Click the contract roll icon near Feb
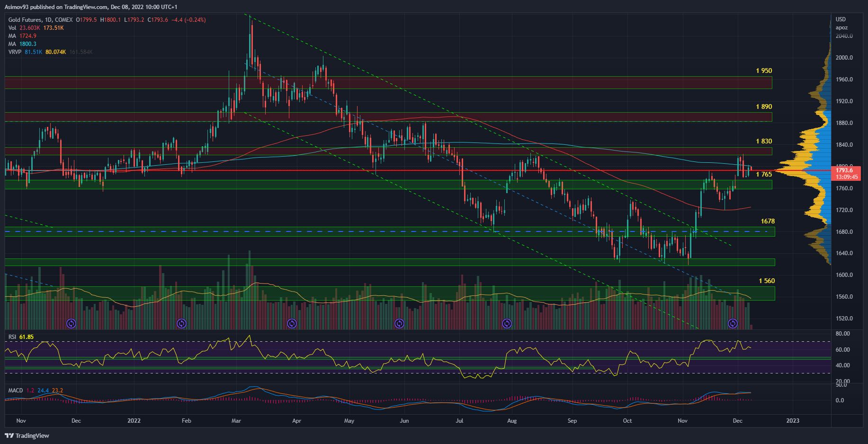The width and height of the screenshot is (868, 444). [181, 324]
